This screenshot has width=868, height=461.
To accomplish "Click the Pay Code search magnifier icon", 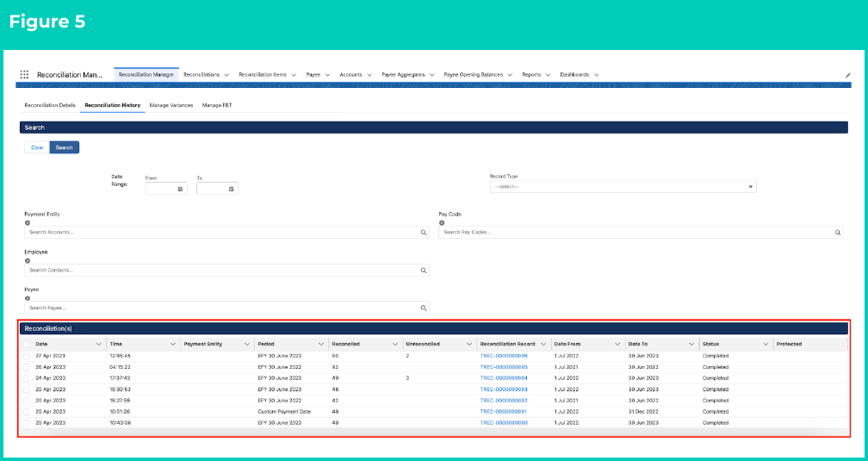I will (x=838, y=233).
